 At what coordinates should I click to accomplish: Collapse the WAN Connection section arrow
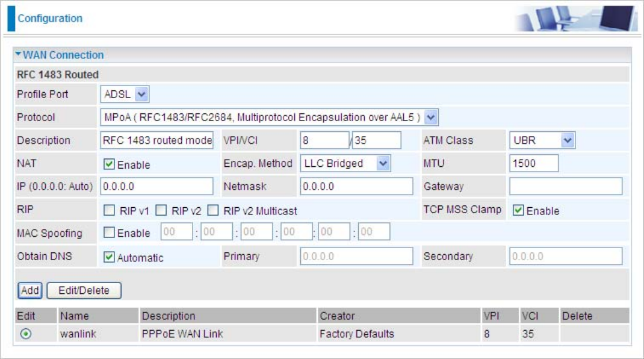[x=18, y=54]
